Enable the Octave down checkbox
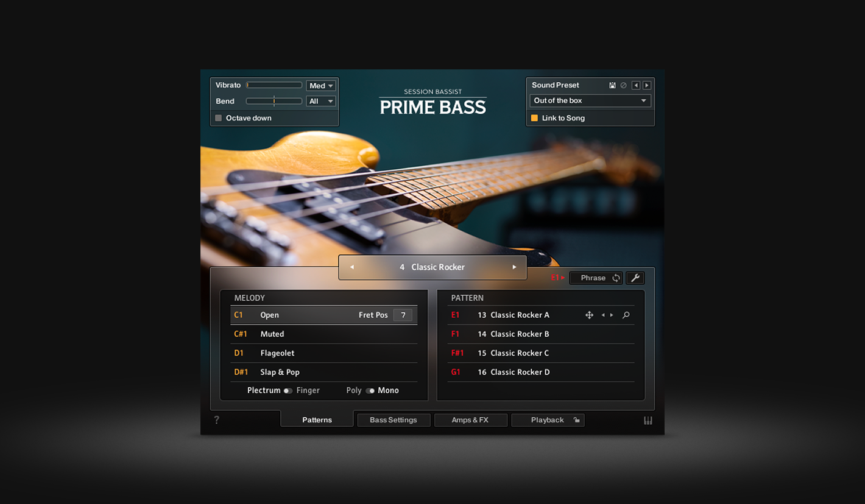 (x=219, y=118)
